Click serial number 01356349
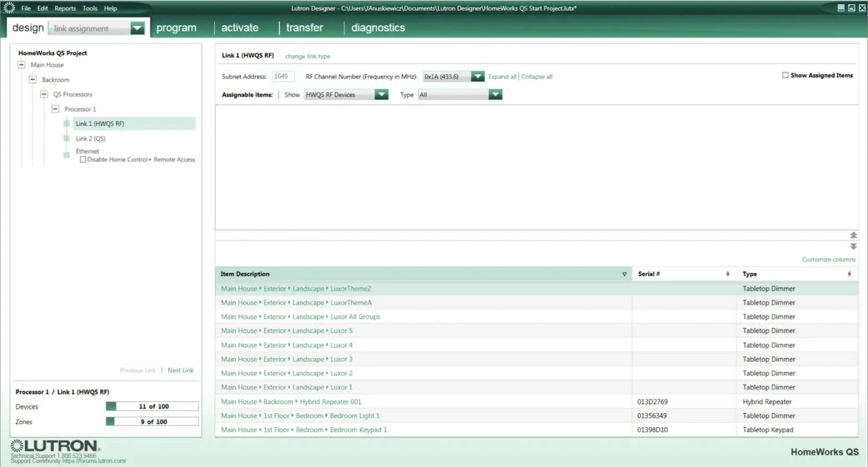868x467 pixels. [x=652, y=416]
